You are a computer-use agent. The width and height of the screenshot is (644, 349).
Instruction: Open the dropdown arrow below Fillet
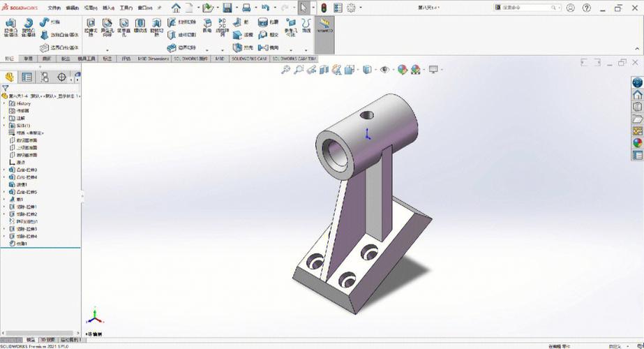click(x=207, y=50)
